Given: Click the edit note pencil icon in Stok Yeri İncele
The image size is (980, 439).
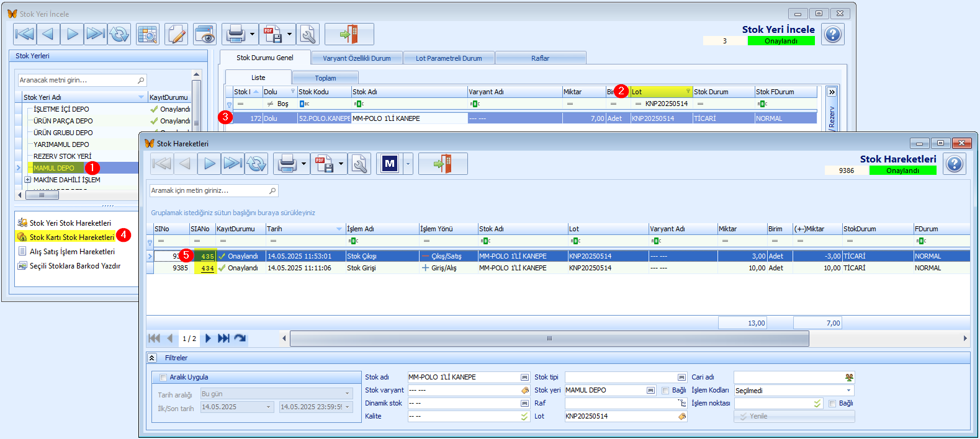Looking at the screenshot, I should coord(176,34).
